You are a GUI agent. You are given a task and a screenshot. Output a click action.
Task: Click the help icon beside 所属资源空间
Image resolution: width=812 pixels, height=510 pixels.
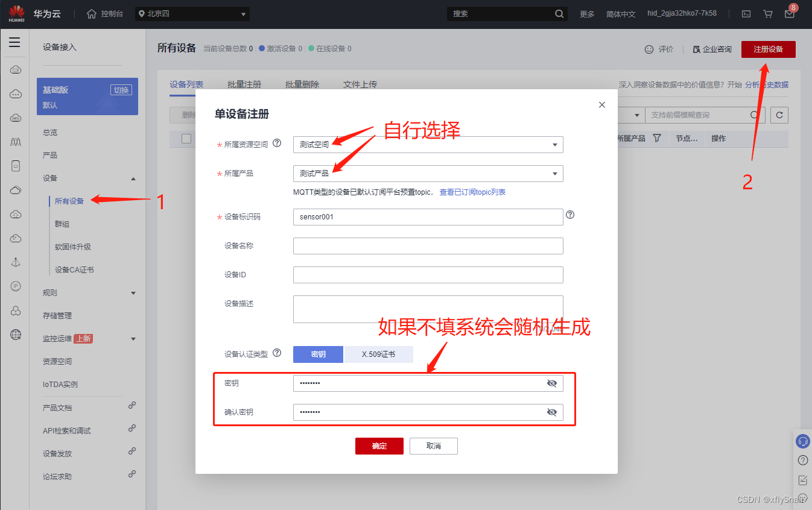(x=277, y=143)
